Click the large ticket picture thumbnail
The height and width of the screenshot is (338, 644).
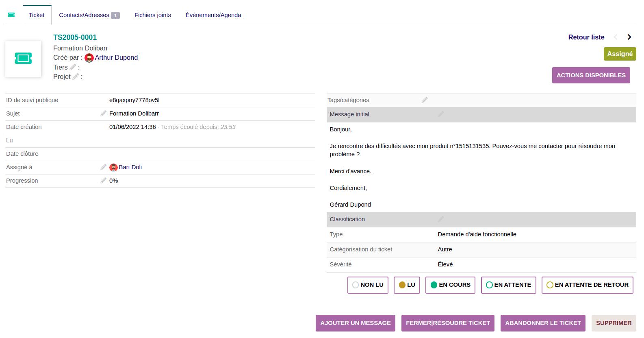(x=23, y=59)
